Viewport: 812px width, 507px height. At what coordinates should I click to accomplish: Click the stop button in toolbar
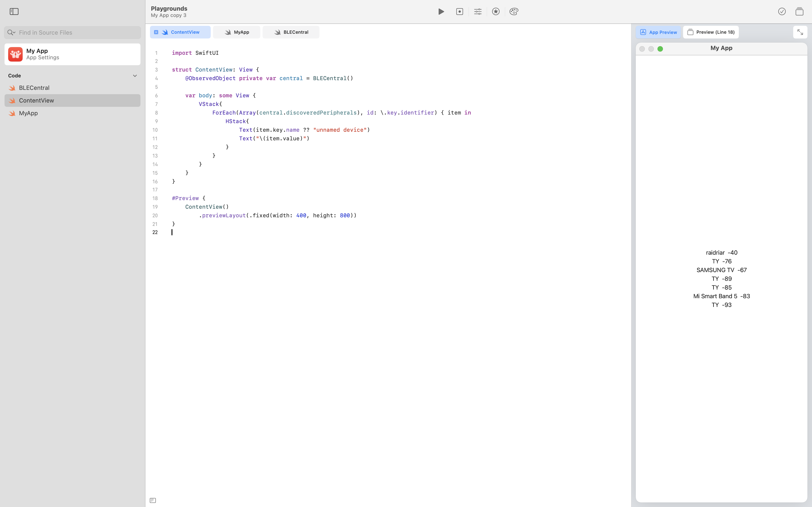pyautogui.click(x=460, y=12)
